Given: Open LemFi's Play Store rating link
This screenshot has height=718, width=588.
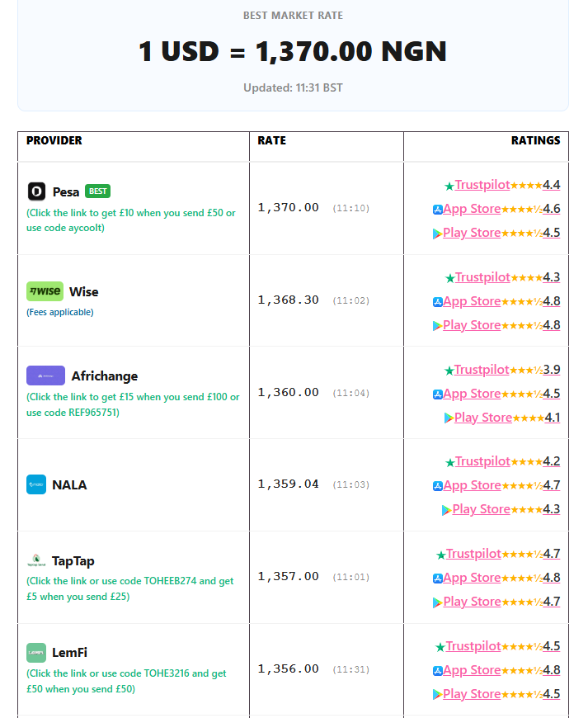Looking at the screenshot, I should tap(472, 694).
